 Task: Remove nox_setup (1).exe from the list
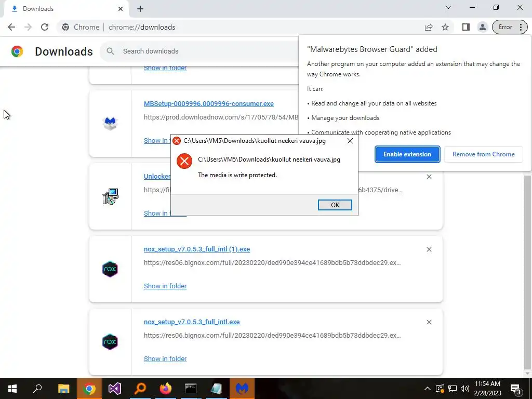tap(429, 249)
